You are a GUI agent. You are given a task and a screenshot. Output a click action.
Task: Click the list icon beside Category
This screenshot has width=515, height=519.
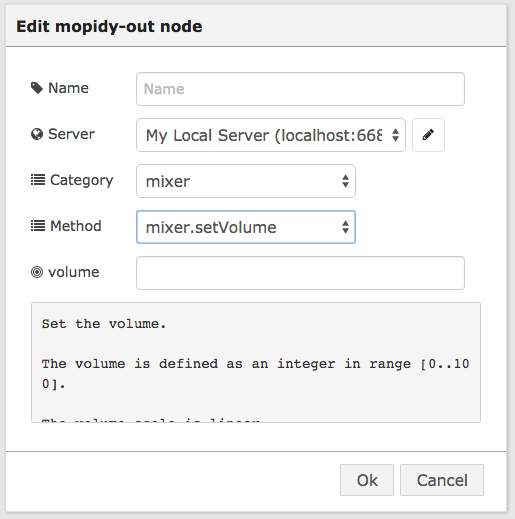pos(38,180)
